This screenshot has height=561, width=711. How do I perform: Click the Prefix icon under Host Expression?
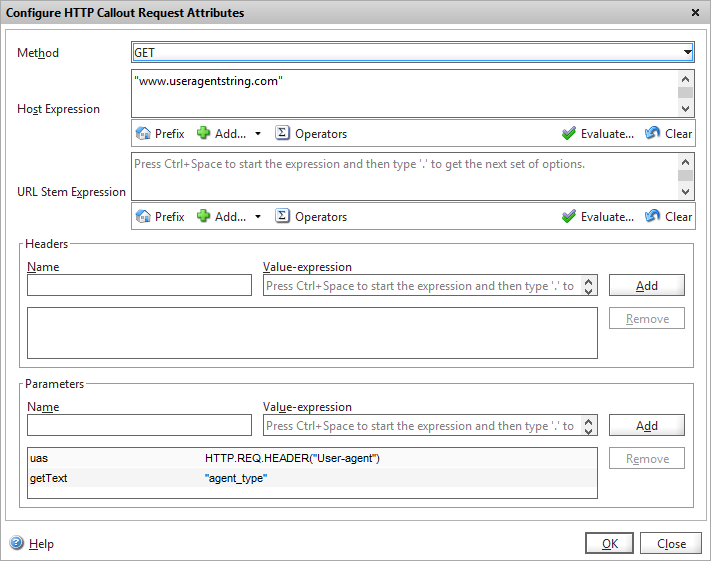point(143,133)
